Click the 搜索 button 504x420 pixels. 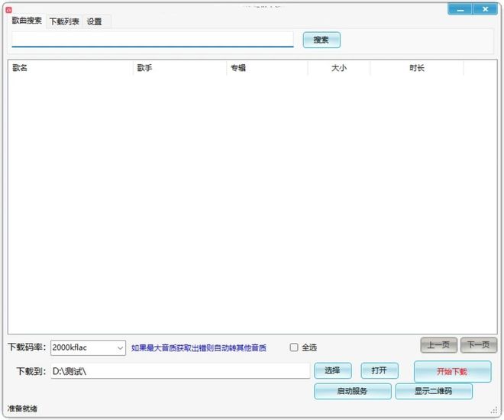click(321, 40)
